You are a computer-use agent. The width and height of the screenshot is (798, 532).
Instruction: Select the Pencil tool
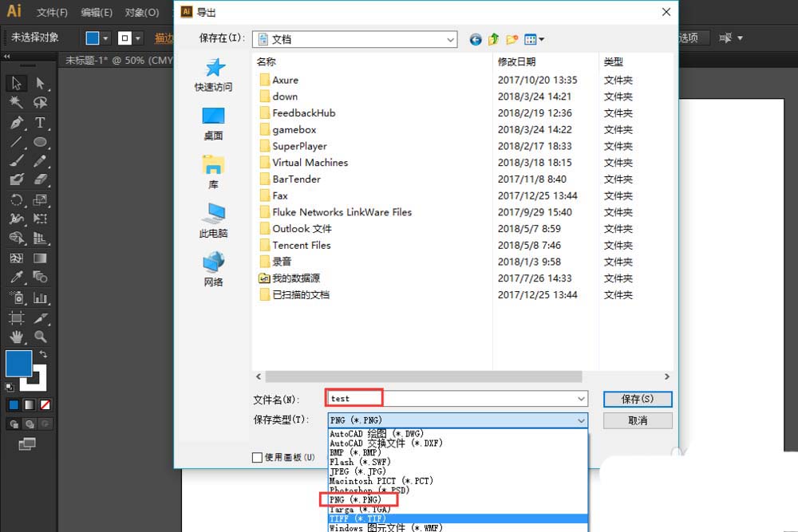(x=40, y=161)
